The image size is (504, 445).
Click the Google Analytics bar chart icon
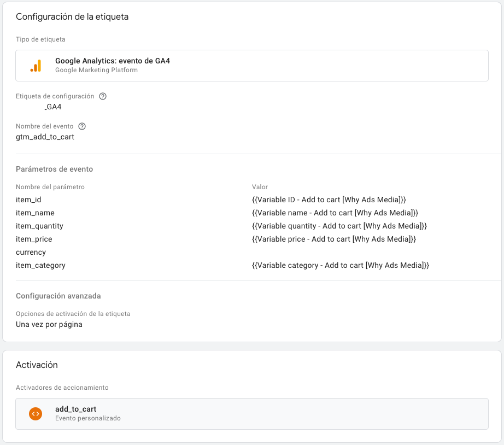point(36,66)
